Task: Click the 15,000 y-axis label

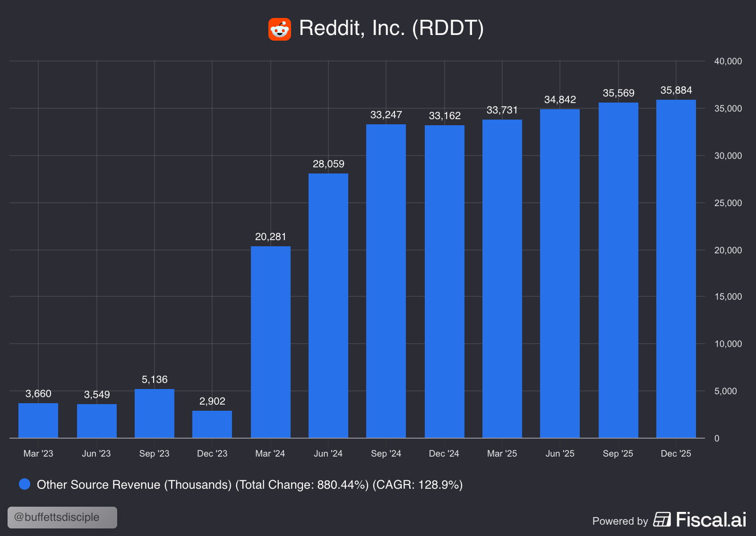Action: click(728, 296)
